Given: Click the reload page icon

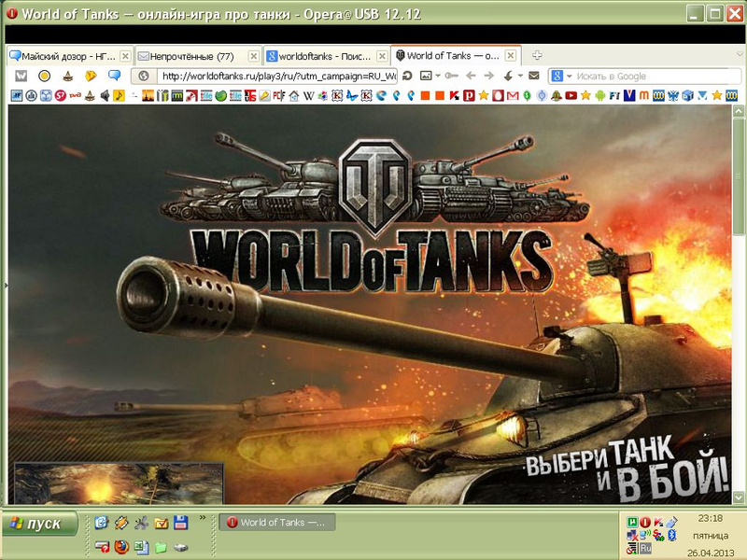Looking at the screenshot, I should pyautogui.click(x=409, y=76).
